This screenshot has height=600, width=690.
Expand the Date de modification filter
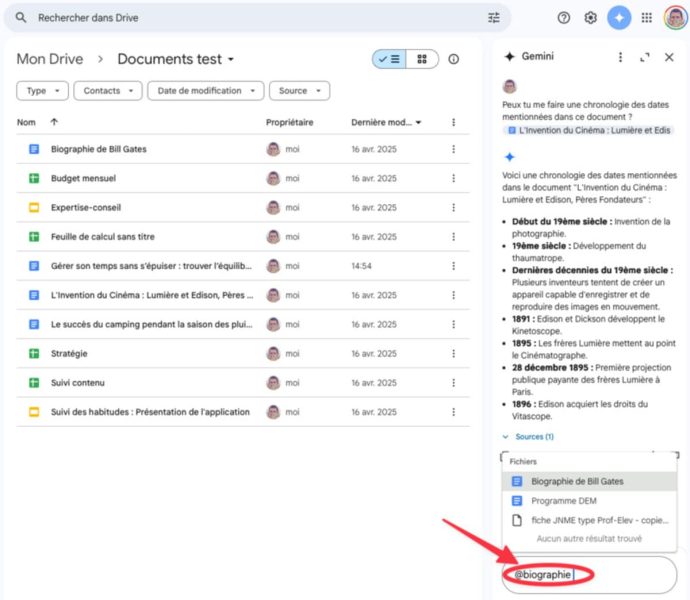pos(206,91)
